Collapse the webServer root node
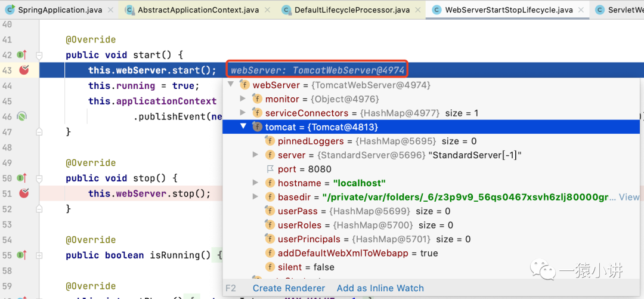Viewport: 644px width, 299px height. (x=231, y=85)
